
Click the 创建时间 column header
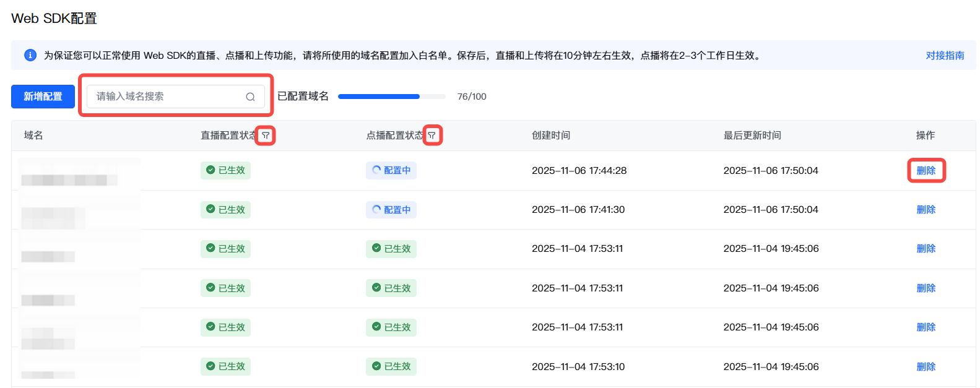(551, 136)
